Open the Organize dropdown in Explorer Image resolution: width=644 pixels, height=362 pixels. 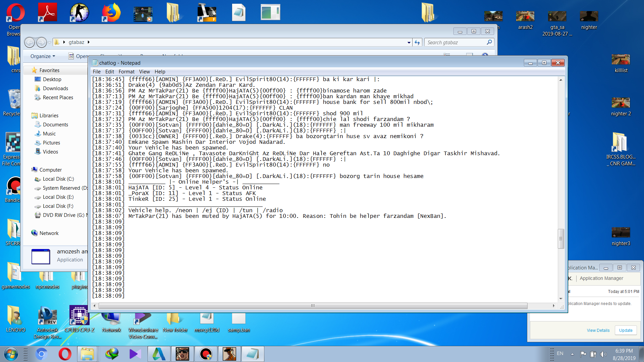click(43, 56)
